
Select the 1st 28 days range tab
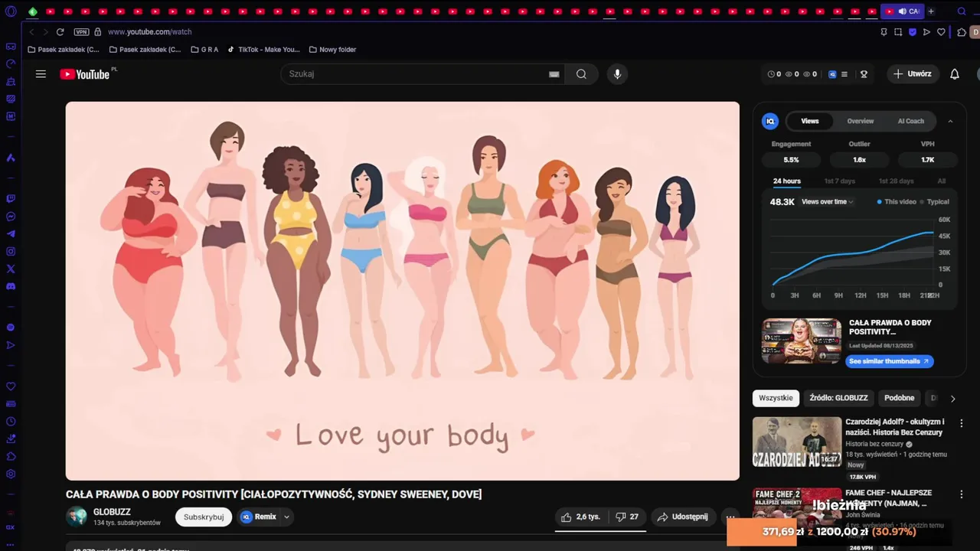896,181
